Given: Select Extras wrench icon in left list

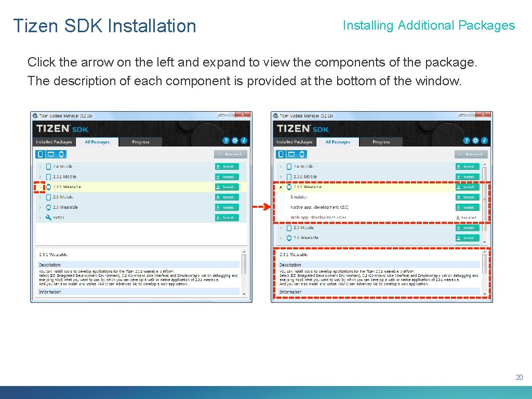Looking at the screenshot, I should coord(48,218).
